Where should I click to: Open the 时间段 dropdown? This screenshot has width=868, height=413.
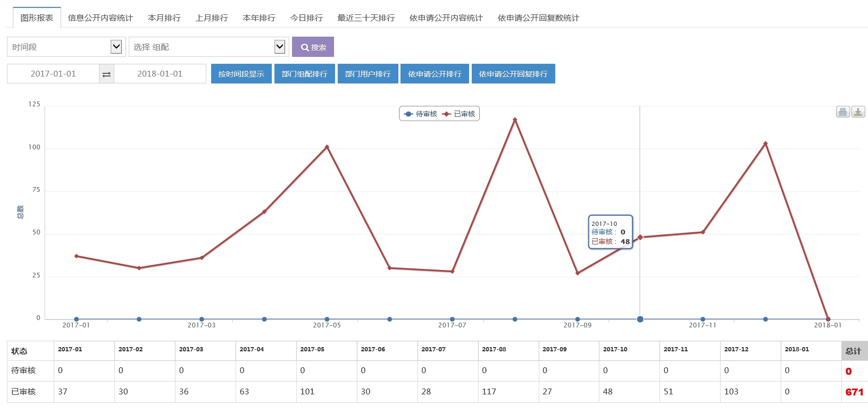tap(66, 47)
